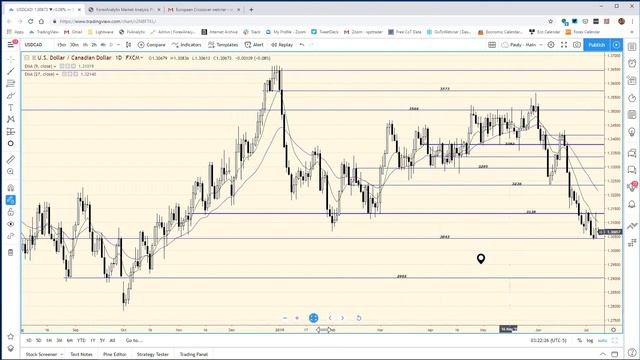The width and height of the screenshot is (640, 360).
Task: Open Publish options dropdown beside Publish
Action: (616, 44)
